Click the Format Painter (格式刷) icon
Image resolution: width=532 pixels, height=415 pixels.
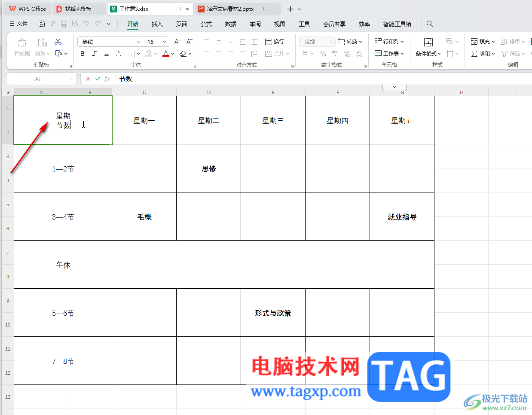[22, 42]
